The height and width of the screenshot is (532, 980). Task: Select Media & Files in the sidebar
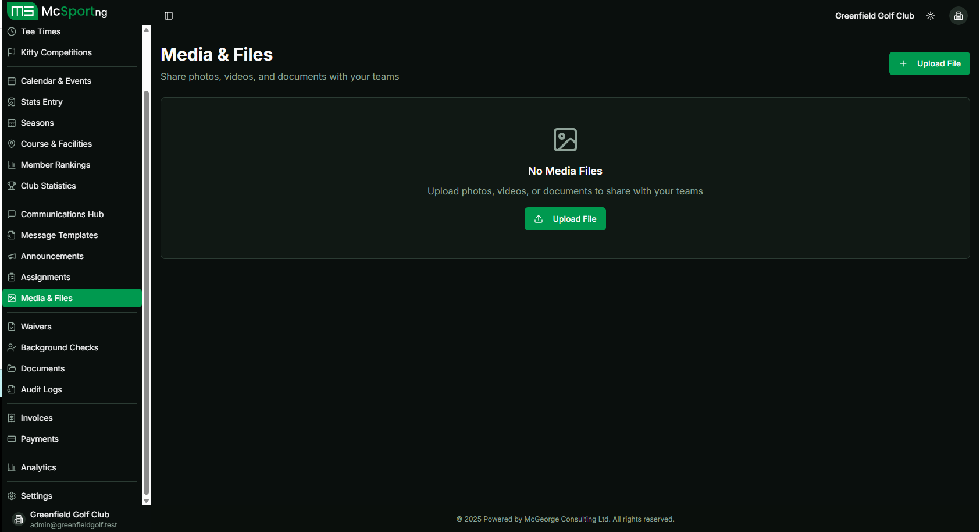(47, 297)
